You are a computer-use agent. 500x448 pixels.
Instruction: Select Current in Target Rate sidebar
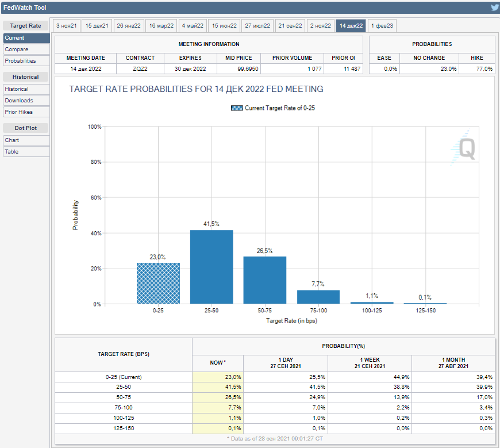tap(26, 38)
